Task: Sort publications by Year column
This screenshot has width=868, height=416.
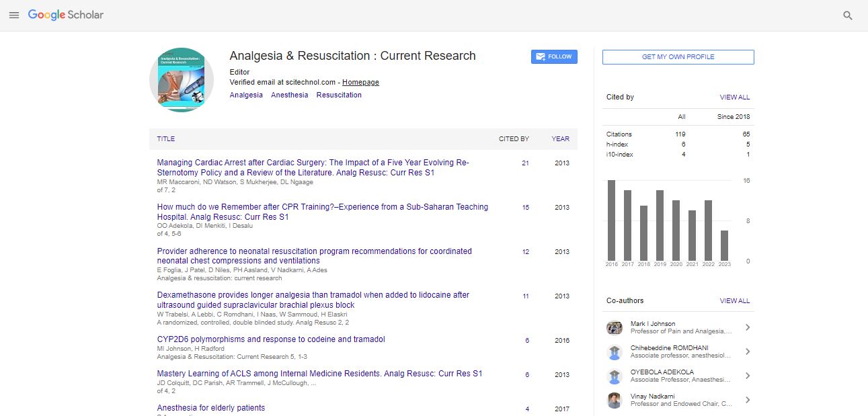Action: 560,139
